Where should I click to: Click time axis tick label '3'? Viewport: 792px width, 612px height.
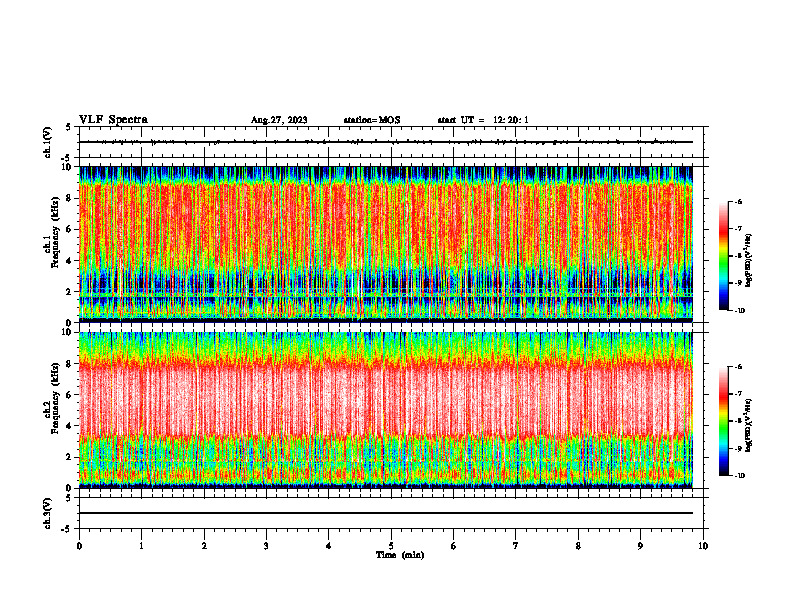(x=266, y=546)
